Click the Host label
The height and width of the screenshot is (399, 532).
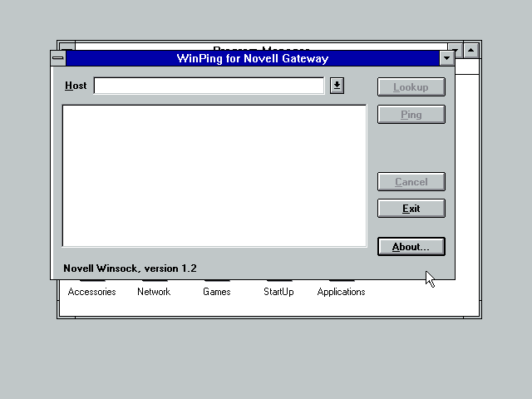76,86
